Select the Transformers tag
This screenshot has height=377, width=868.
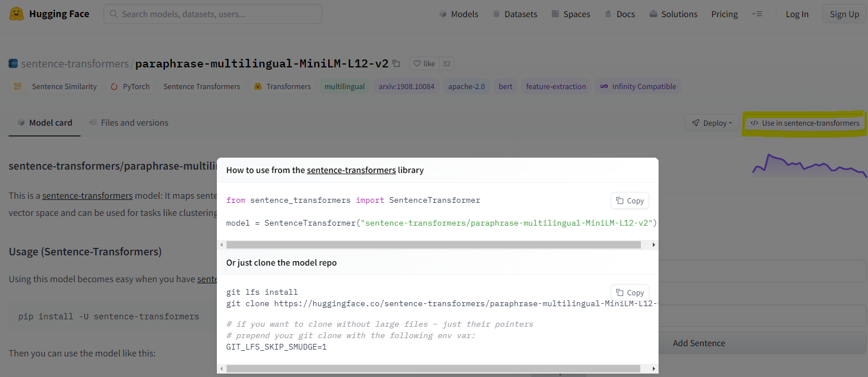282,86
